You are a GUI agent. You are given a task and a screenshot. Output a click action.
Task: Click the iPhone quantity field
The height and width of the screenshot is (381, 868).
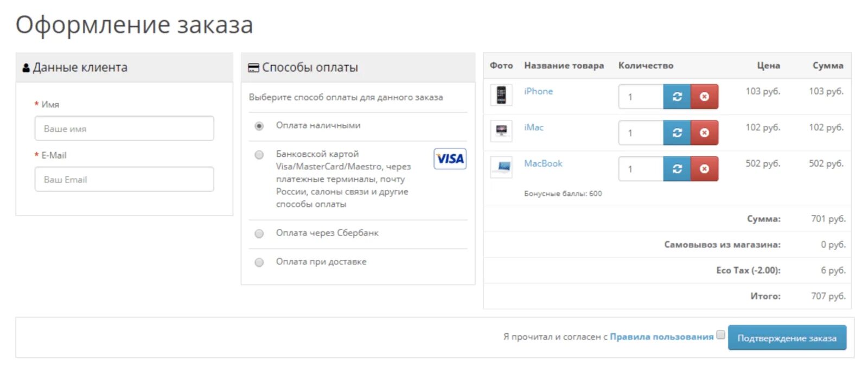(x=641, y=97)
